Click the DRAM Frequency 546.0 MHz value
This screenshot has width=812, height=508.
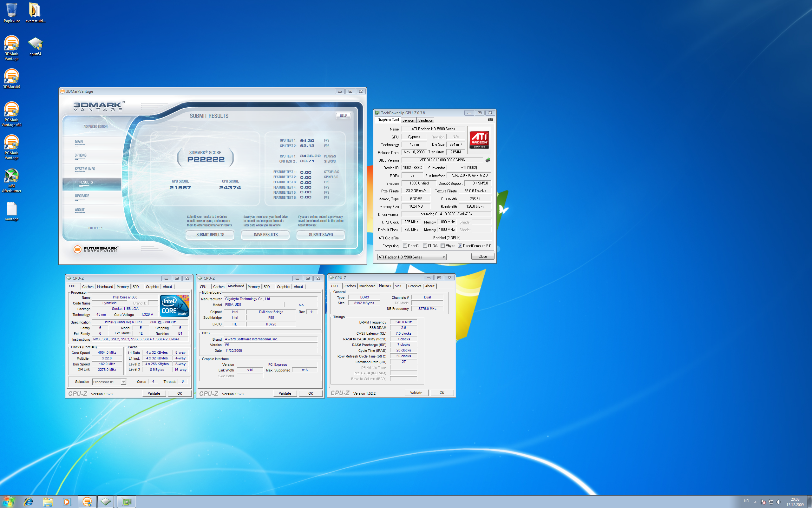click(x=403, y=322)
